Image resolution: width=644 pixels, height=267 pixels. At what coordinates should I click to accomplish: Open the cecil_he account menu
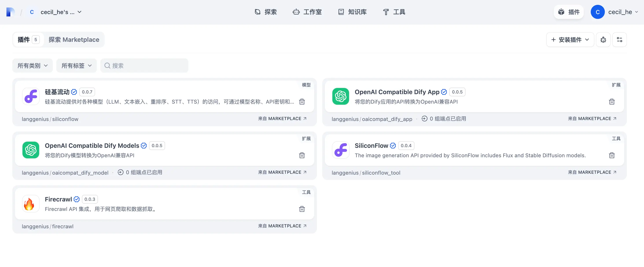614,12
